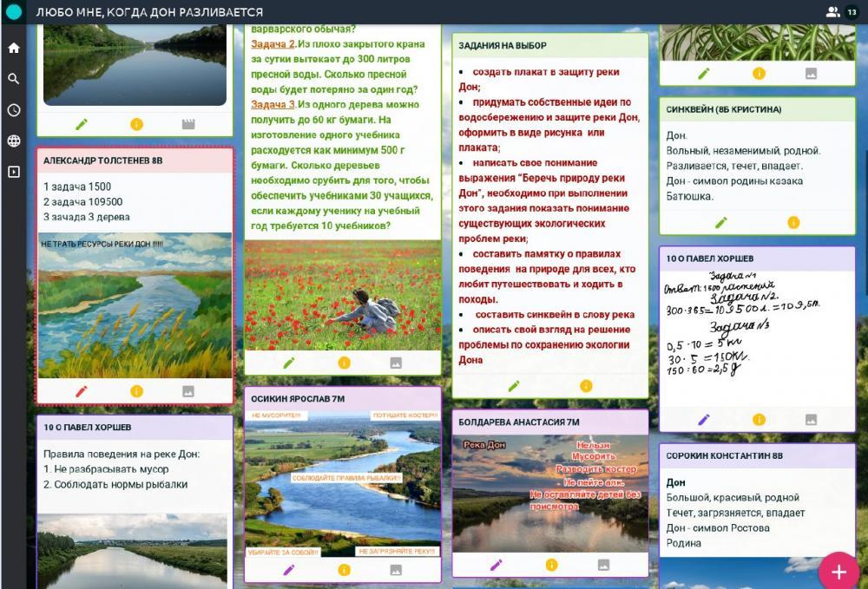This screenshot has height=589, width=868.
Task: Open search from the sidebar magnifier icon
Action: (x=14, y=79)
